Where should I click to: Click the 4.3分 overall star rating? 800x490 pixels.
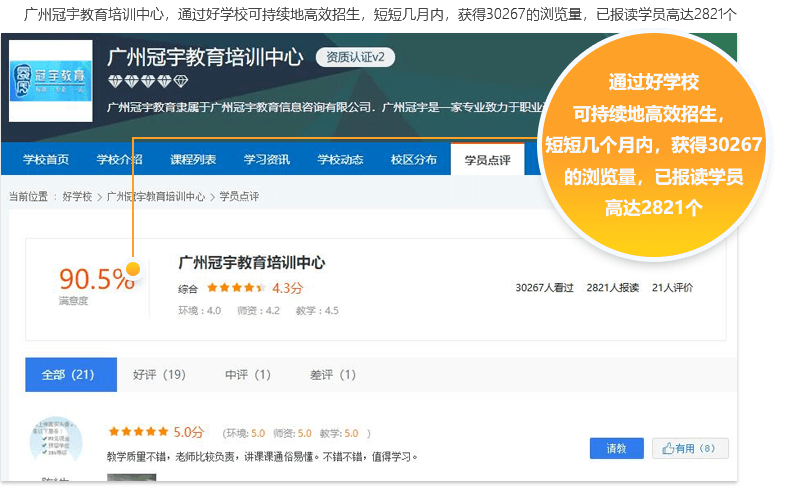[x=255, y=288]
